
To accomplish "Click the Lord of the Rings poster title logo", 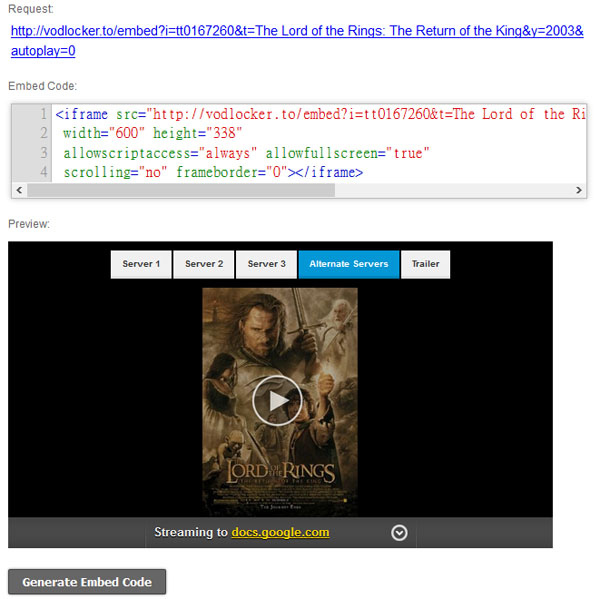I will click(x=279, y=471).
